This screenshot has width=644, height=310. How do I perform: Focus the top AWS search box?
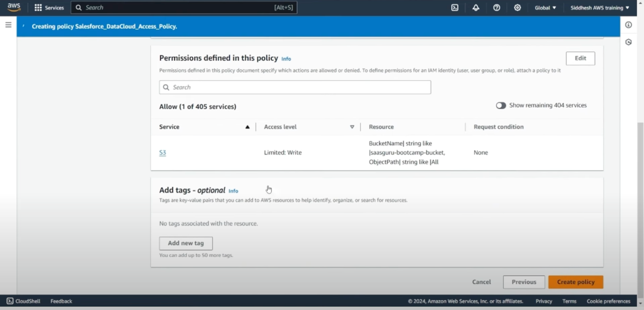pyautogui.click(x=184, y=8)
